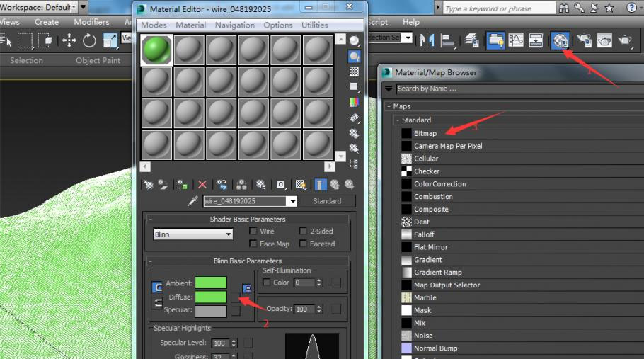
Task: Toggle the checkered Background icon for sample slots
Action: [x=354, y=72]
